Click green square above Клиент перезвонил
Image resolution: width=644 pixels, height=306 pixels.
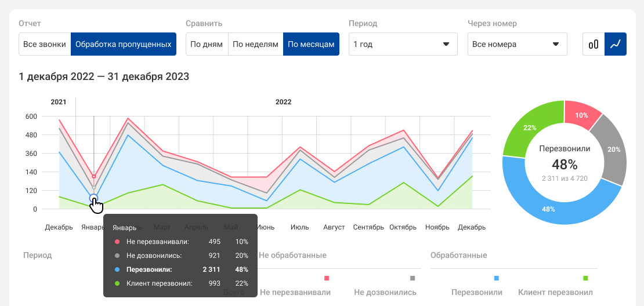[x=585, y=279]
